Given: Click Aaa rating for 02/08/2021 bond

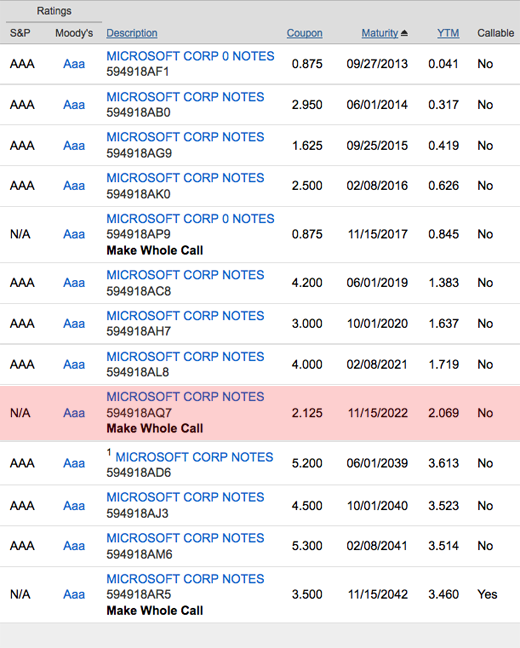Looking at the screenshot, I should click(x=74, y=364).
